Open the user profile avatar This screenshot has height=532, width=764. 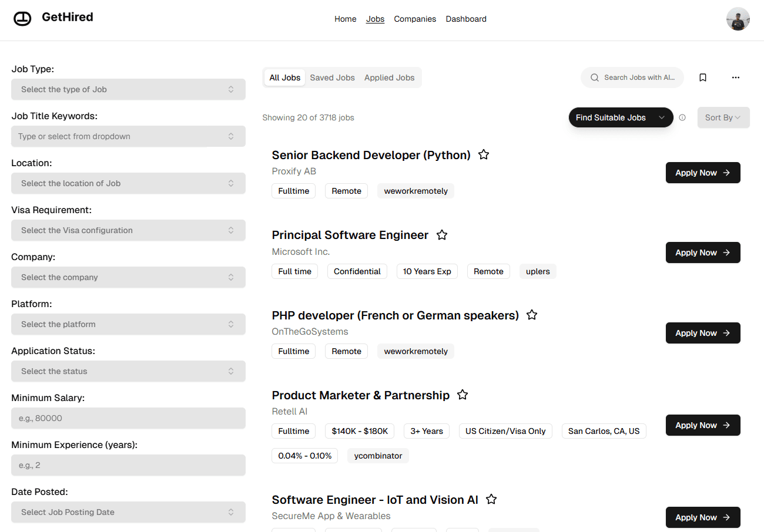click(x=738, y=19)
